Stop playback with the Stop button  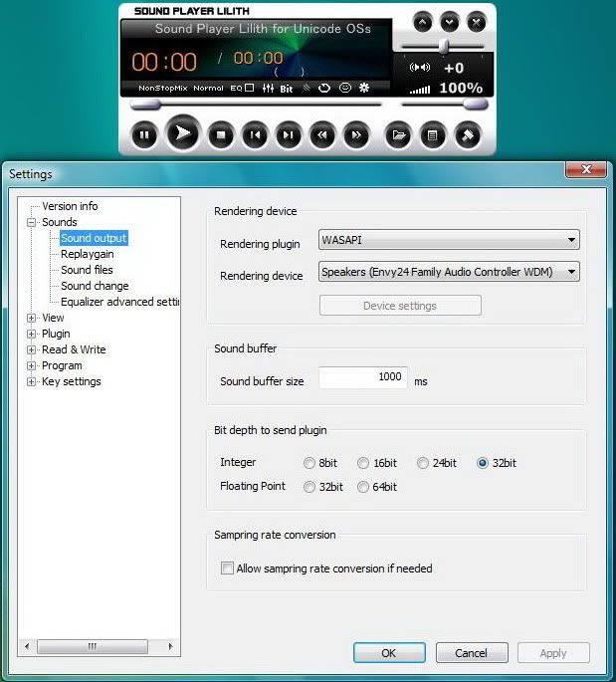click(x=221, y=135)
